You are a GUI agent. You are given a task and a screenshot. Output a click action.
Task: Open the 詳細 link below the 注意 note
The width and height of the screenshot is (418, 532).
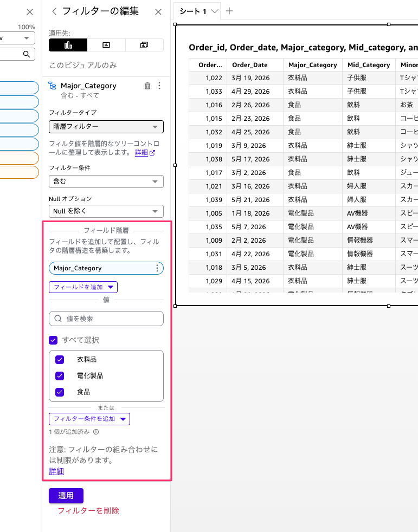(56, 471)
